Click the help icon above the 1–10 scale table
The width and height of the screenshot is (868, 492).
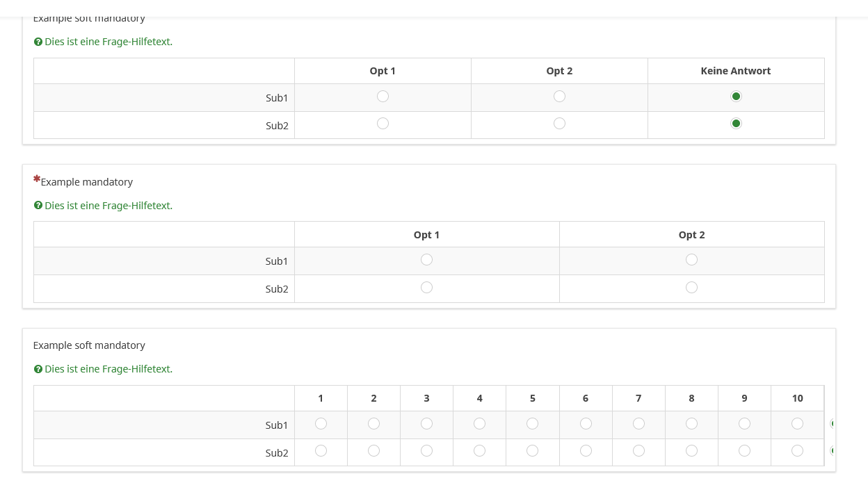pyautogui.click(x=38, y=369)
